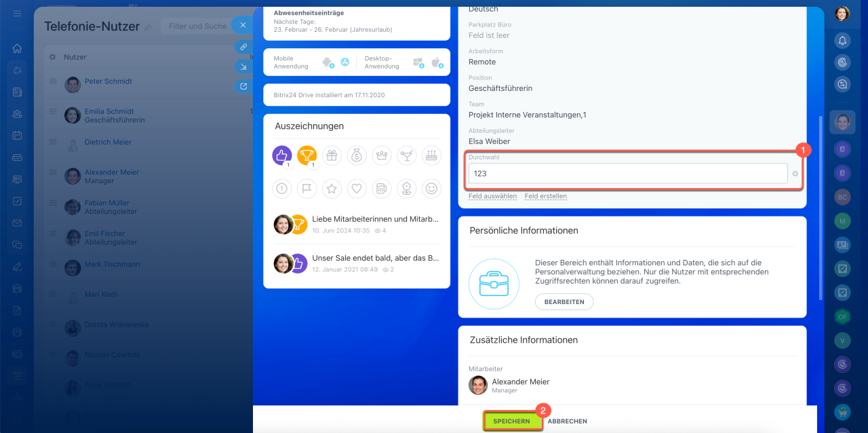
Task: Click the Alexander Meier avatar under Mitarbeiter
Action: point(478,385)
